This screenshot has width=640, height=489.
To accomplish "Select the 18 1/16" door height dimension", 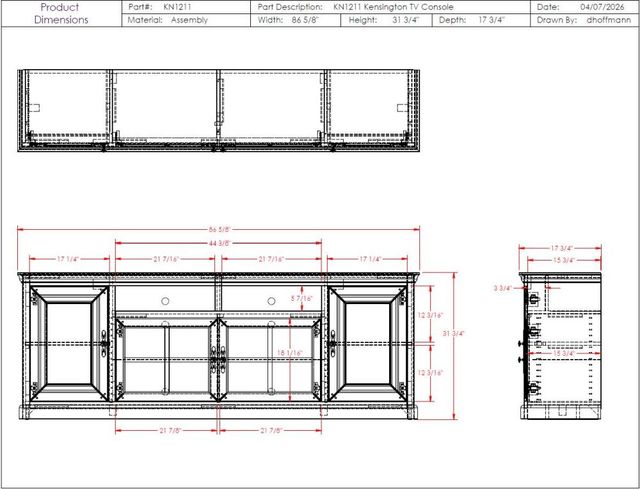I will click(x=289, y=353).
